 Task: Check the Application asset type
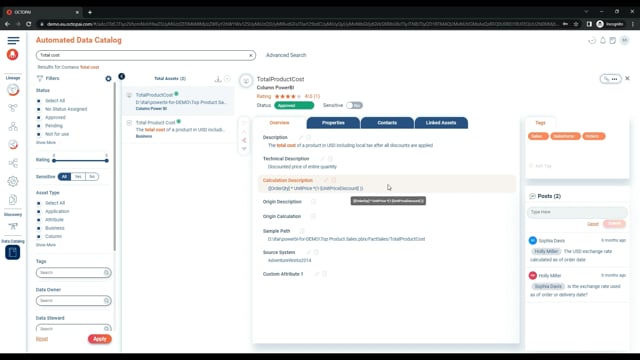coord(39,211)
